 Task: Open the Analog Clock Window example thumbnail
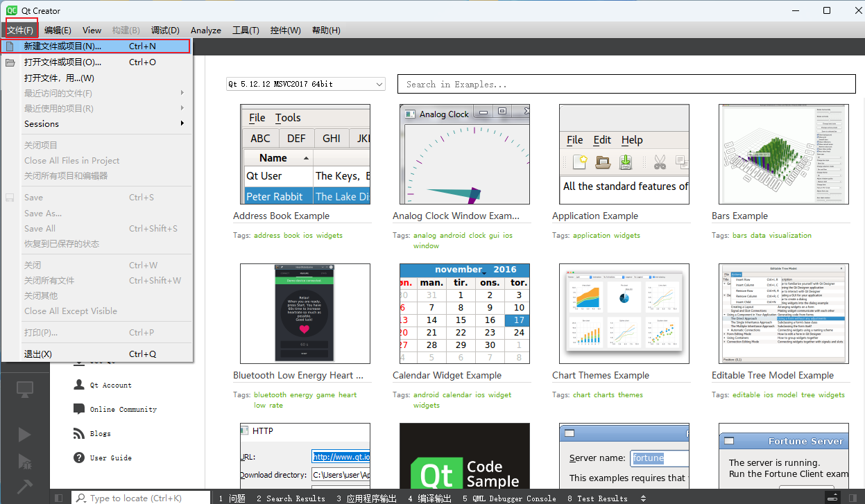tap(465, 155)
